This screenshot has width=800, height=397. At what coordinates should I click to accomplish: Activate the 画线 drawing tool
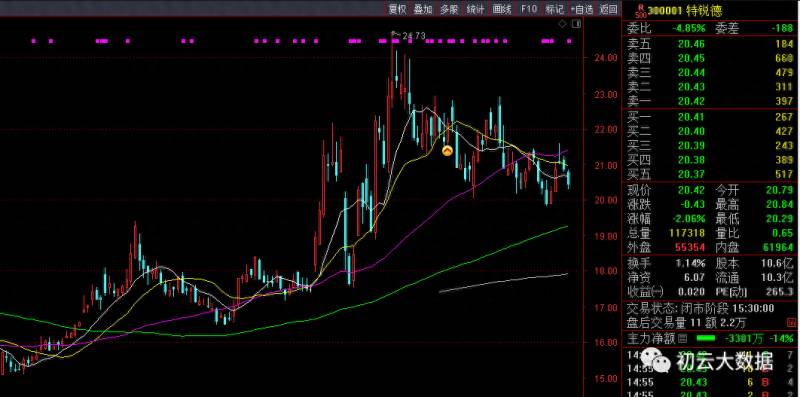[x=502, y=9]
